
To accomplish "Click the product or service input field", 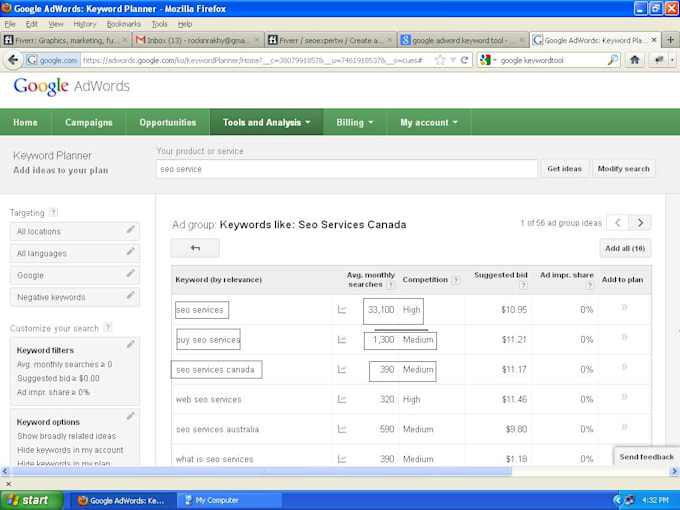I will [347, 169].
